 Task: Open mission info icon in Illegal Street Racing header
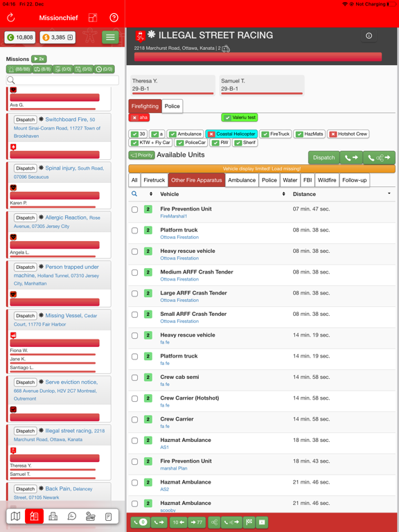click(x=369, y=35)
